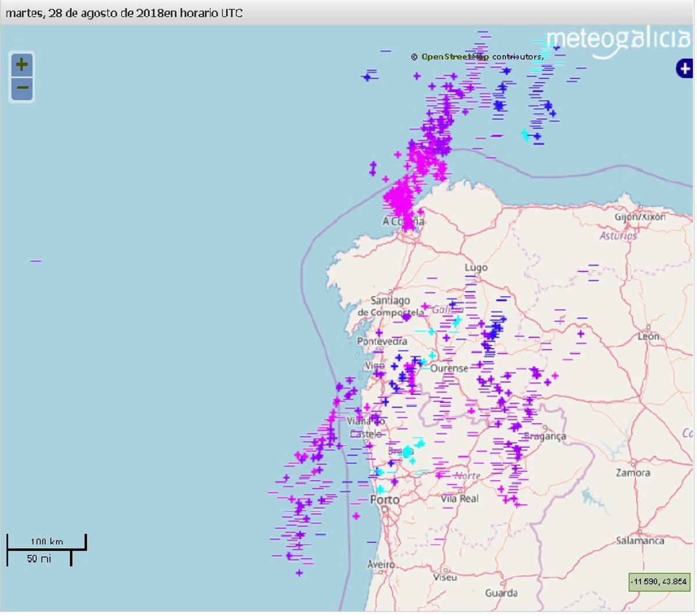The width and height of the screenshot is (697, 616).
Task: Select the Lugo city label
Action: tap(476, 268)
